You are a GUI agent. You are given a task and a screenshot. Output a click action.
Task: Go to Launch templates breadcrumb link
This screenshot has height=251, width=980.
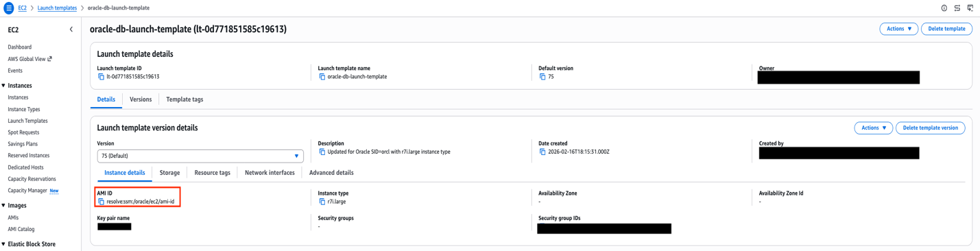[x=57, y=8]
